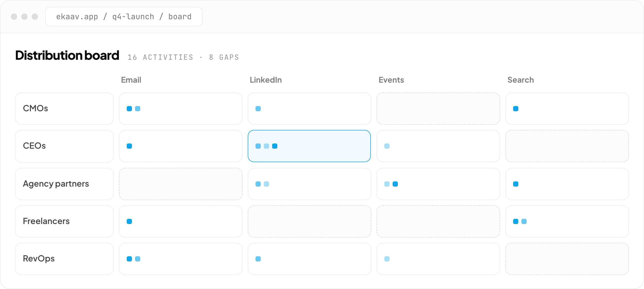Select the Agency partners row label
Screen dimensions: 644x289
(64, 184)
